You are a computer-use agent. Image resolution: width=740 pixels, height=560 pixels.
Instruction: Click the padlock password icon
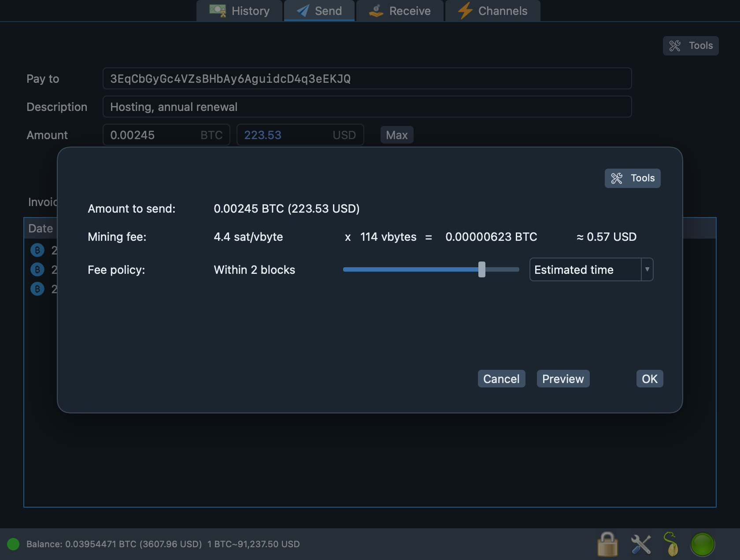(607, 544)
